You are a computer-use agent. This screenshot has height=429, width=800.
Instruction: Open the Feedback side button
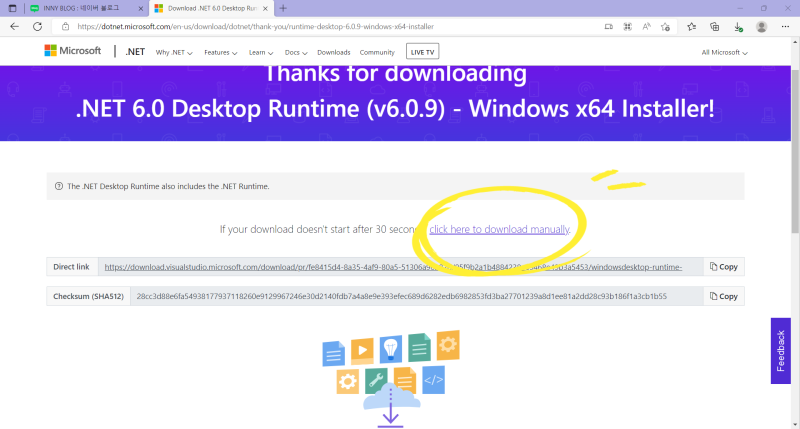(781, 351)
